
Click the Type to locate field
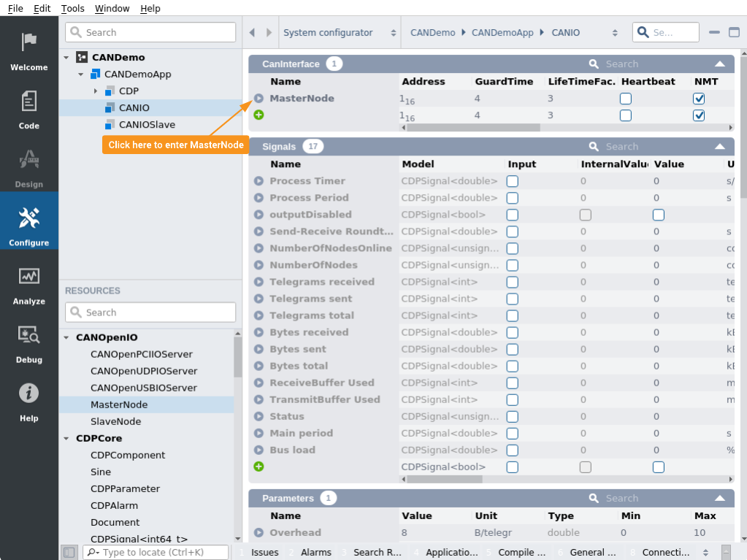coord(157,552)
